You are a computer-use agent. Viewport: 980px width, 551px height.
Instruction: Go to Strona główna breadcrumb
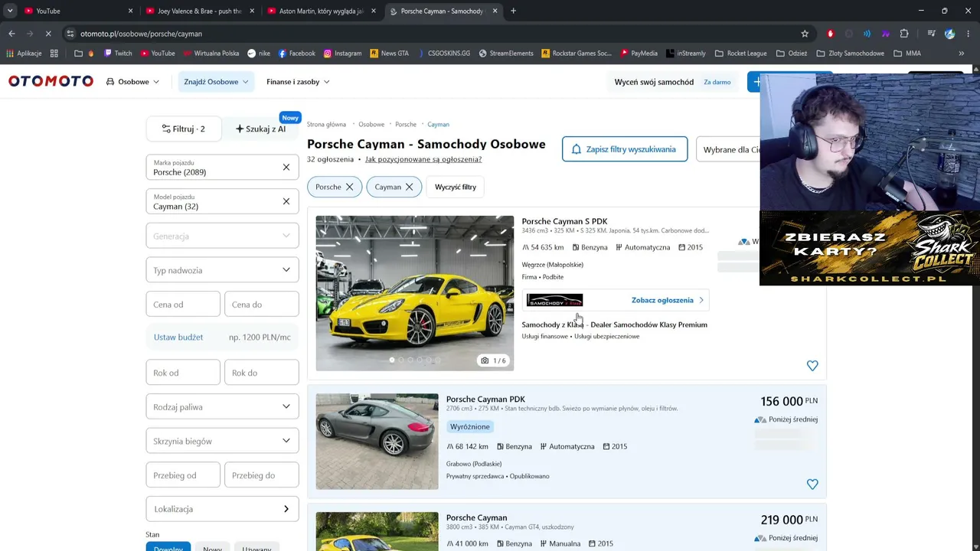[x=326, y=124]
